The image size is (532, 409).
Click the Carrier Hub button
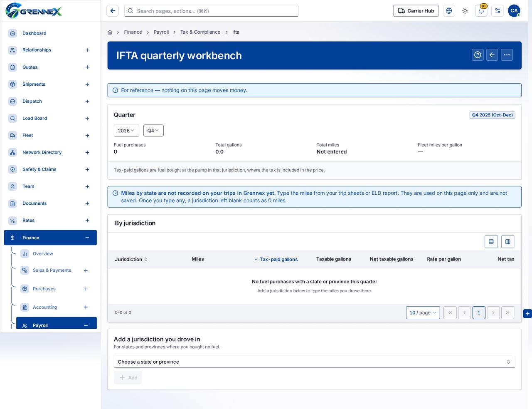coord(416,11)
